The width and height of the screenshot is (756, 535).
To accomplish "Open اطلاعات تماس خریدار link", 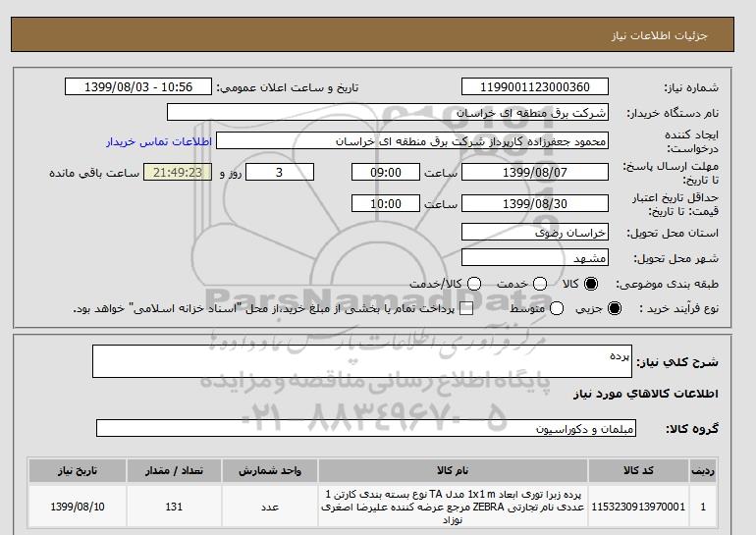I will point(159,141).
